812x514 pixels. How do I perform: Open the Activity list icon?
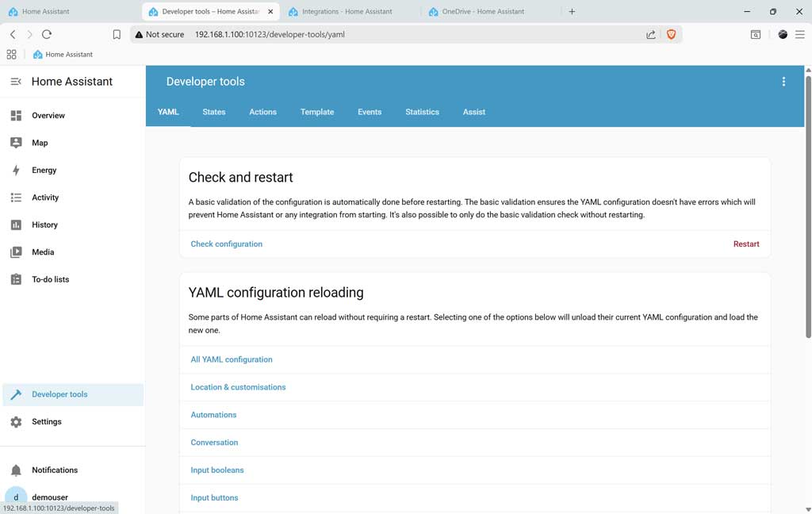(16, 198)
